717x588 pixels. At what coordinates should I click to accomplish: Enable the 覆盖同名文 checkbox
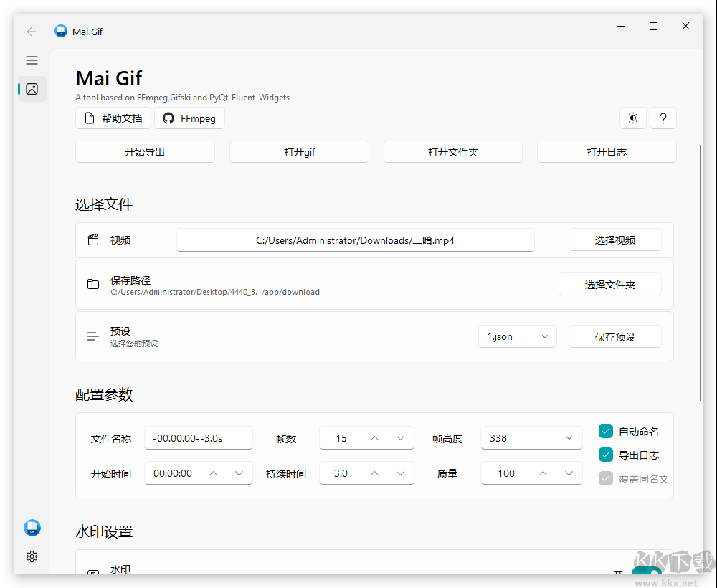tap(606, 478)
